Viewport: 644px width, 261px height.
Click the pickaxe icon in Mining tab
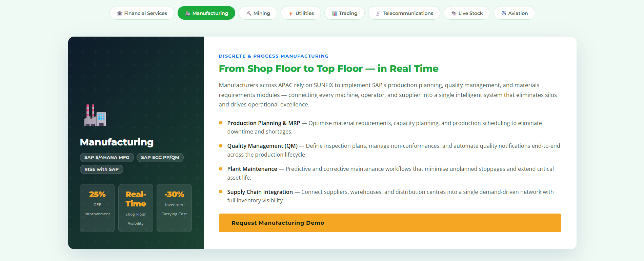pos(249,13)
